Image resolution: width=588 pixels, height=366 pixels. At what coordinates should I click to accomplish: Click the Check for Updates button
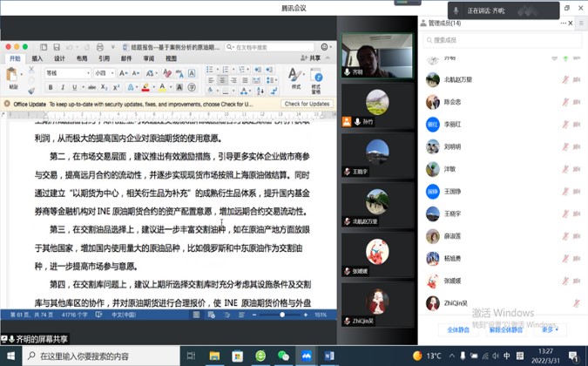click(x=307, y=104)
